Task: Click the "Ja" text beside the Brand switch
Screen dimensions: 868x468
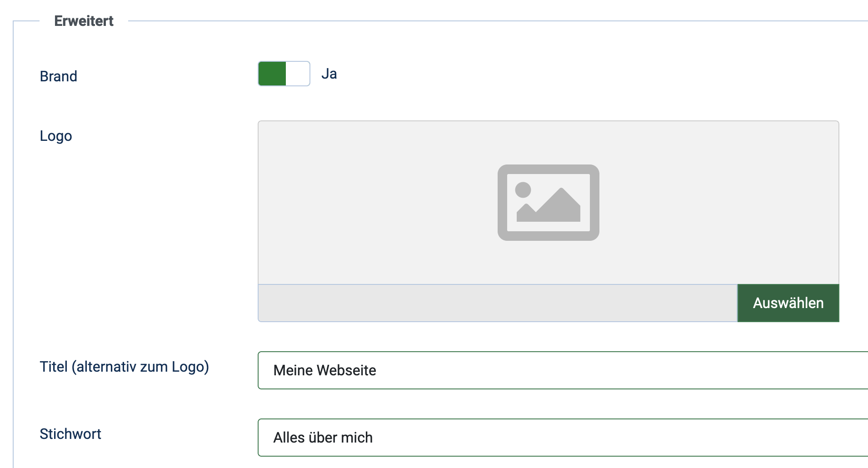Action: pyautogui.click(x=329, y=74)
